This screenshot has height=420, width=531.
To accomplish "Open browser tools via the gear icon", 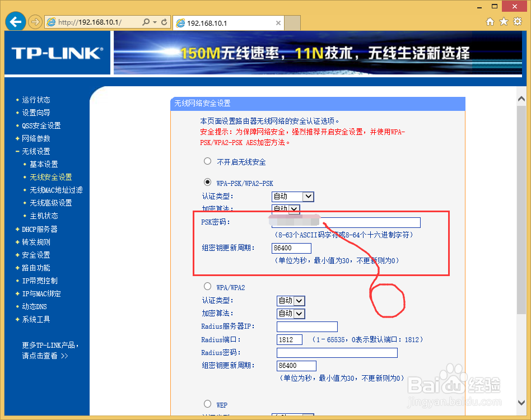I will 516,21.
